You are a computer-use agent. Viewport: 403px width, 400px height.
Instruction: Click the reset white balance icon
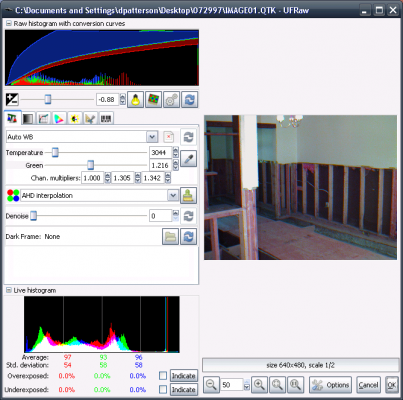click(x=188, y=137)
